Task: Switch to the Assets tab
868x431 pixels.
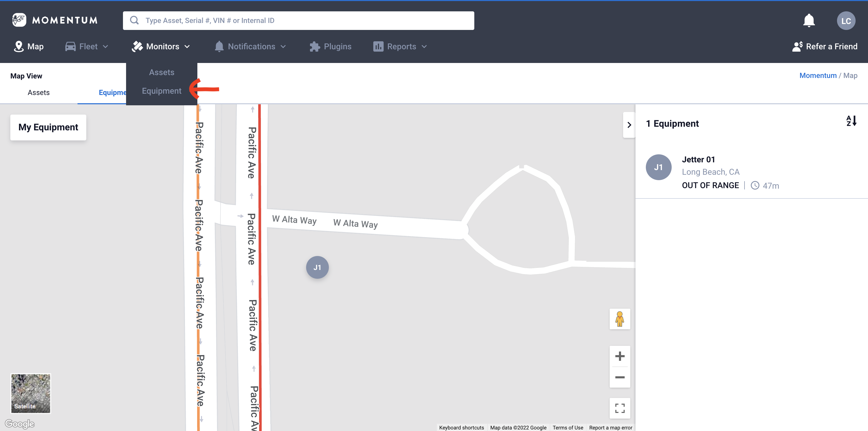Action: 38,92
